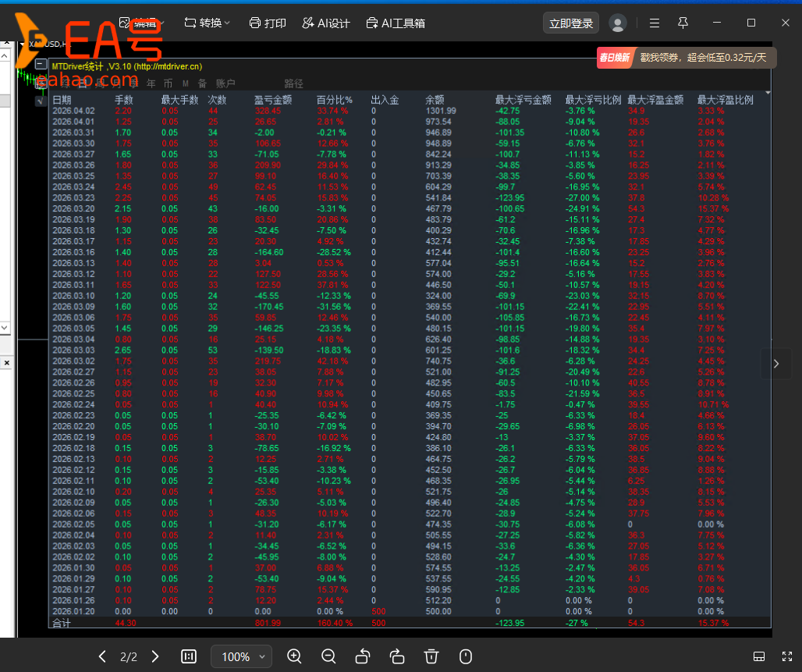The height and width of the screenshot is (672, 802).
Task: Click the 立即登录 login button
Action: pyautogui.click(x=571, y=23)
